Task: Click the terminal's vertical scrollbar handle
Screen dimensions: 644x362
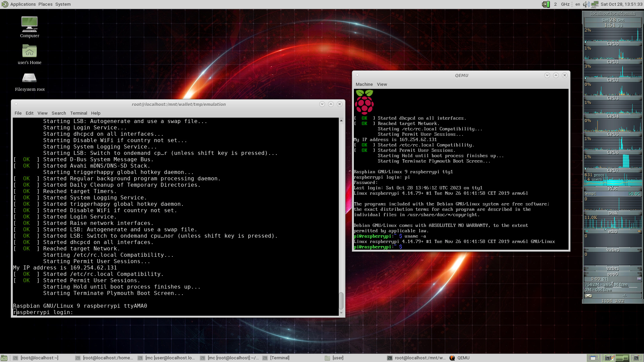Action: pyautogui.click(x=341, y=301)
